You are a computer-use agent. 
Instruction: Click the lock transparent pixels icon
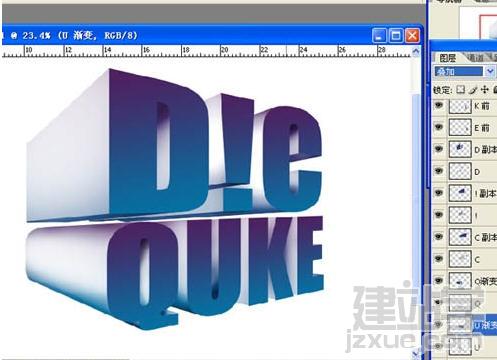click(461, 90)
